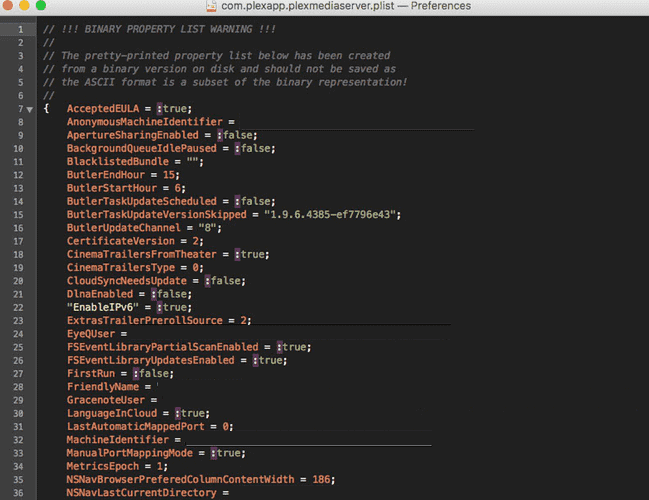Click the key NSNavBrowserPreferedColumnContentWidth

180,479
